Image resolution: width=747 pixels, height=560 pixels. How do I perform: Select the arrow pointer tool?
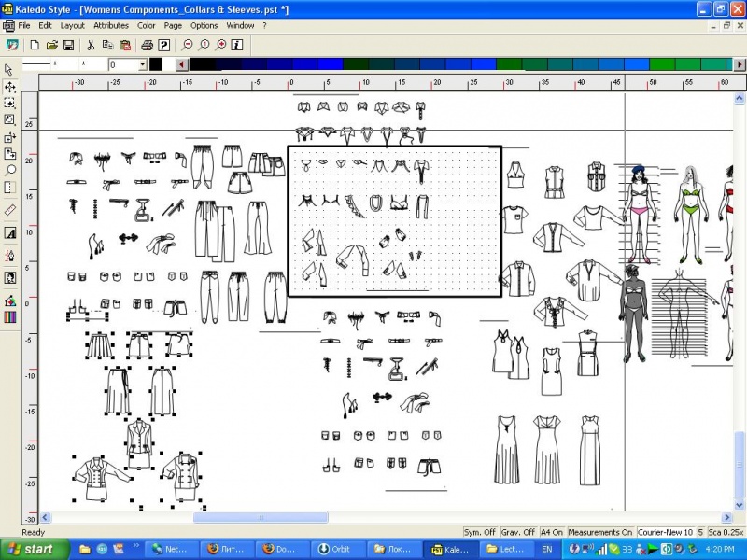(9, 70)
